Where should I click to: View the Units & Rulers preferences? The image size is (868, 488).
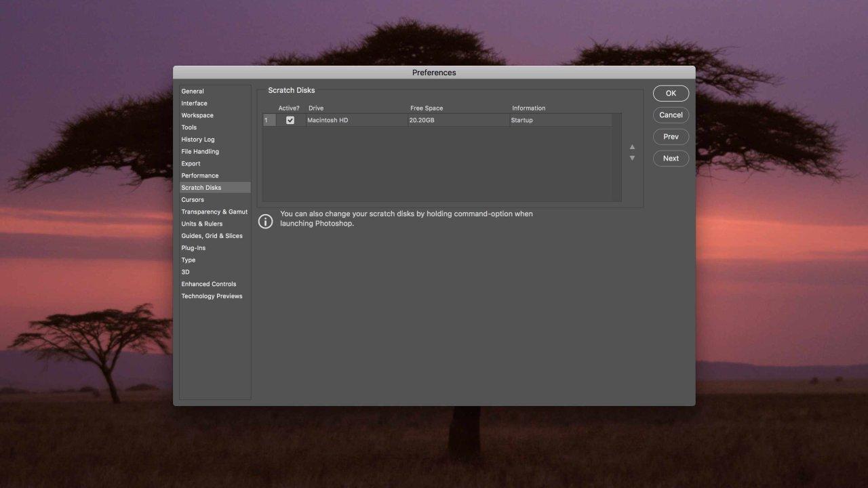pyautogui.click(x=201, y=224)
